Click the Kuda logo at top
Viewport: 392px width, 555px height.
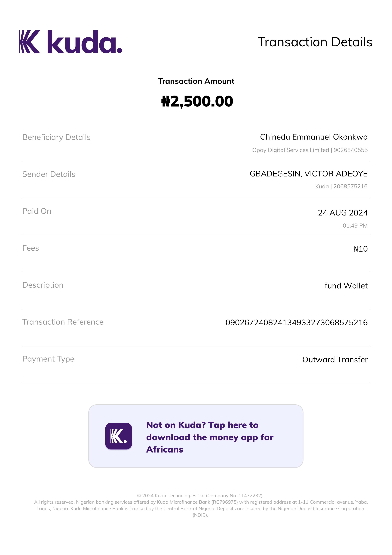point(70,42)
